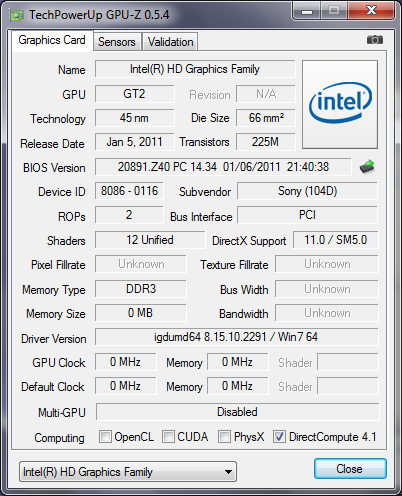Click the Memory Size value 0 MB
The width and height of the screenshot is (402, 496).
(x=141, y=313)
